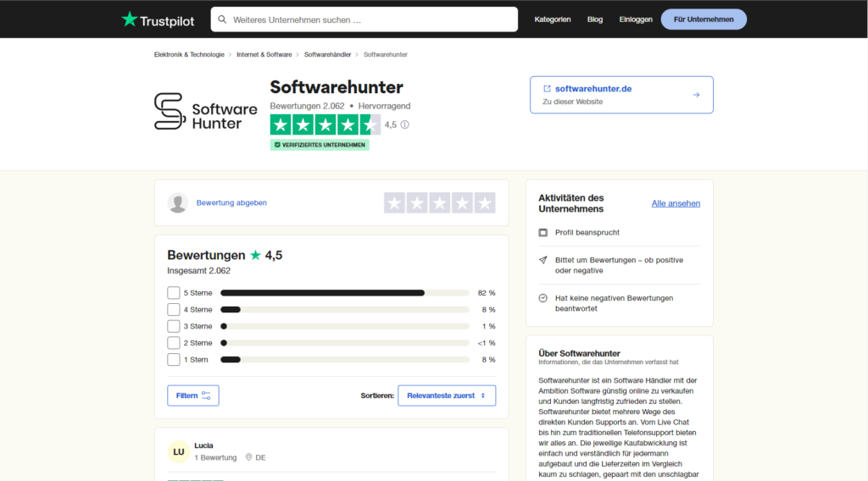Click the external link icon beside softwarehunter.de
This screenshot has height=481, width=868.
(x=547, y=88)
